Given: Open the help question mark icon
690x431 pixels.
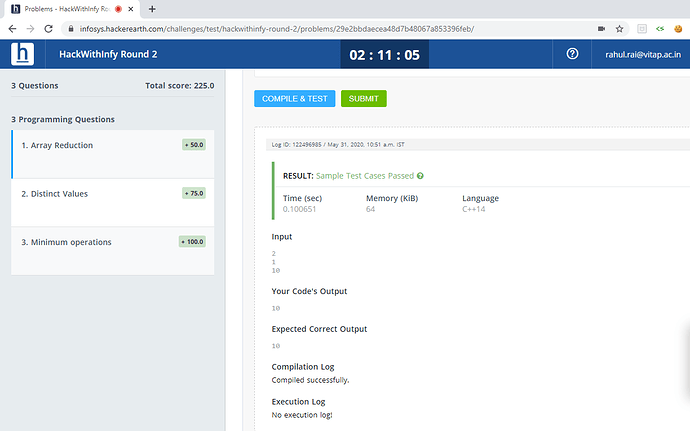Looking at the screenshot, I should (572, 54).
